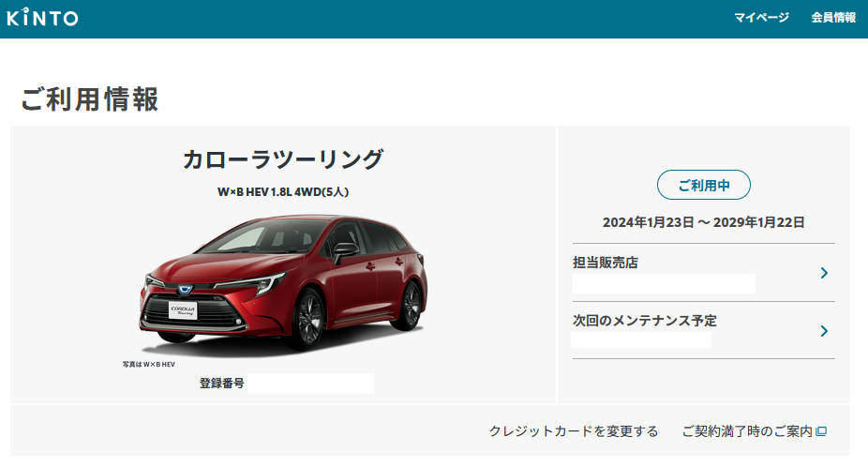Click the ご利用情報 page heading
868x467 pixels.
[90, 99]
